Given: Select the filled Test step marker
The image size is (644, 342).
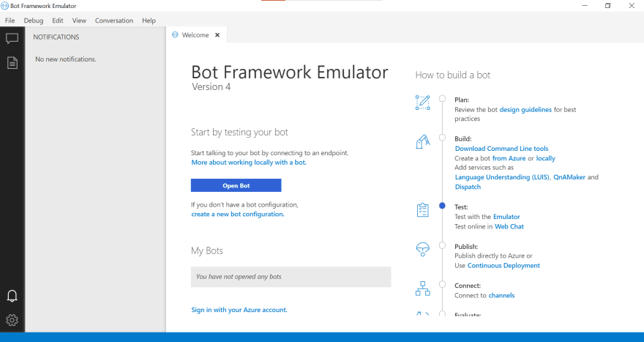Looking at the screenshot, I should (x=442, y=206).
